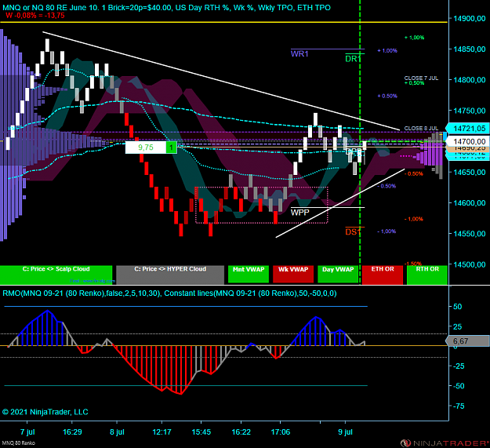Click the CLOSE 8 JUL label
490x448 pixels.
coord(421,128)
